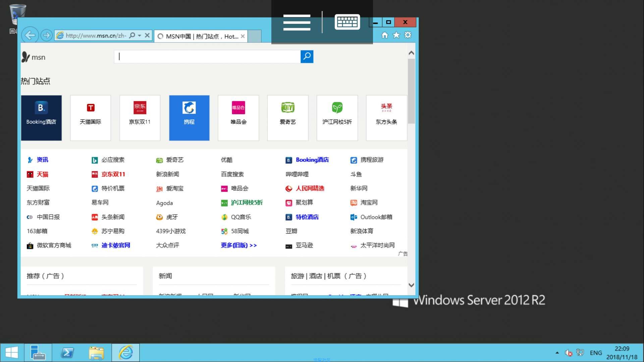Open the Agoda link
Screen dimensions: 644x362
(x=164, y=203)
